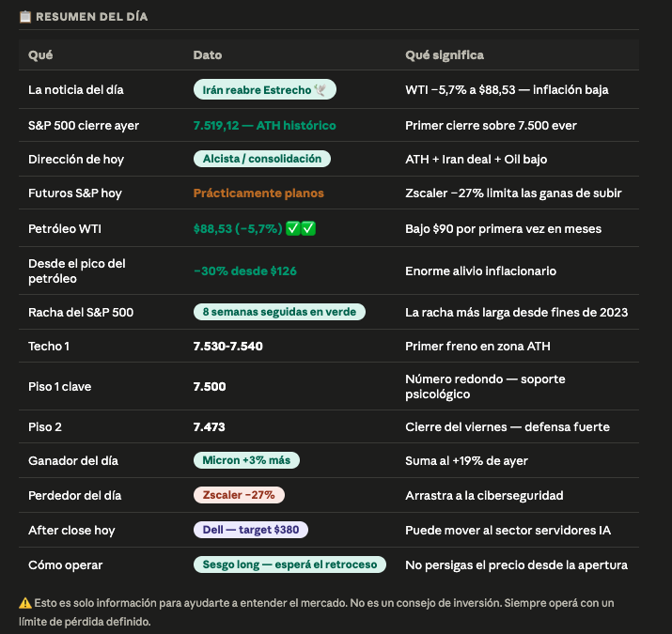The image size is (672, 634).
Task: Click 'Perdedor del día' row label
Action: click(x=74, y=496)
